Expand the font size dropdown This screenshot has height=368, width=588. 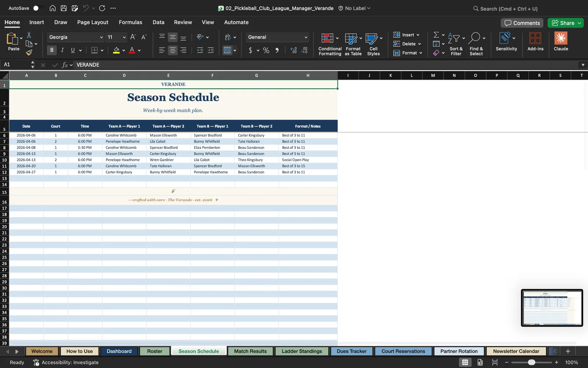pos(124,37)
